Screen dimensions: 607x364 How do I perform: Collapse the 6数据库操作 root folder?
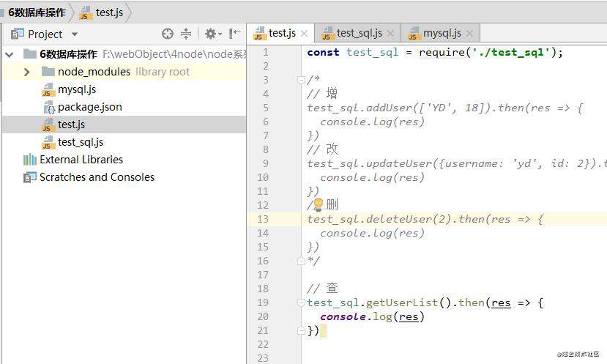point(10,54)
